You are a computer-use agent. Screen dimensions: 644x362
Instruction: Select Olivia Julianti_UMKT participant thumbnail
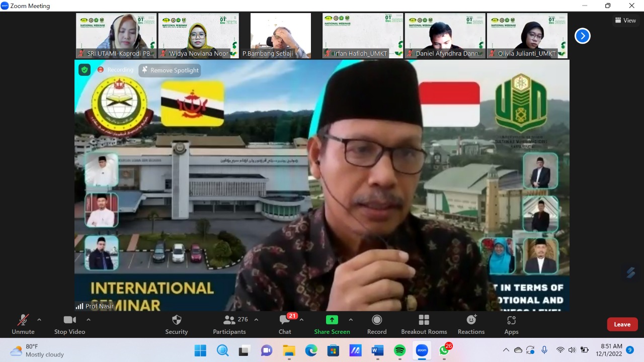click(x=527, y=36)
